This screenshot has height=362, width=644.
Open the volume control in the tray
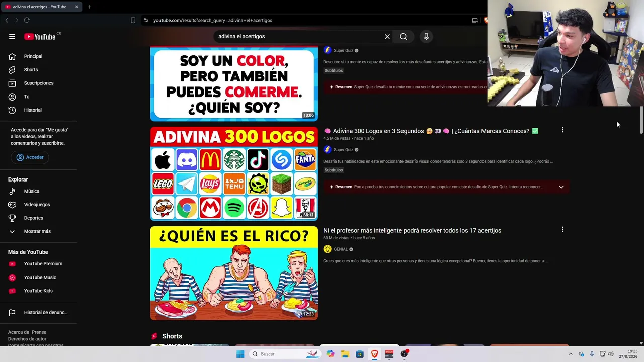[x=611, y=354]
